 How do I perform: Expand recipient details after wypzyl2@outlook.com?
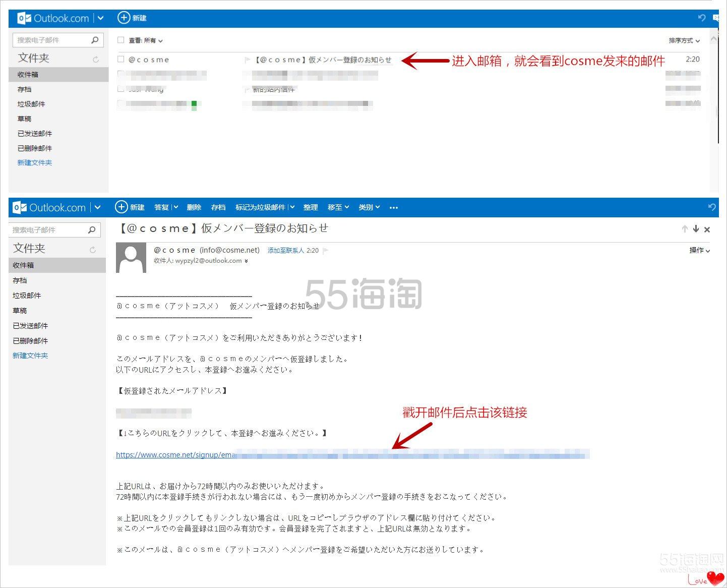click(x=246, y=261)
